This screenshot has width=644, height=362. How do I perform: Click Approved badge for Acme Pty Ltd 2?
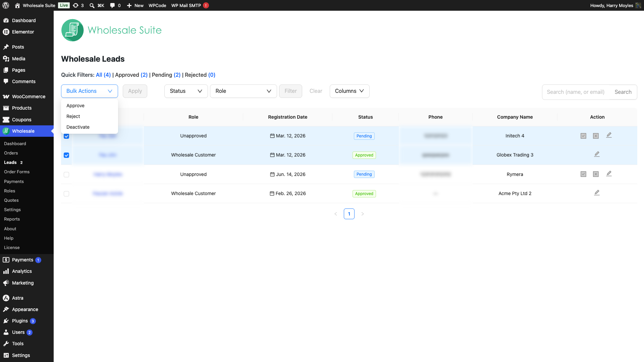point(364,194)
